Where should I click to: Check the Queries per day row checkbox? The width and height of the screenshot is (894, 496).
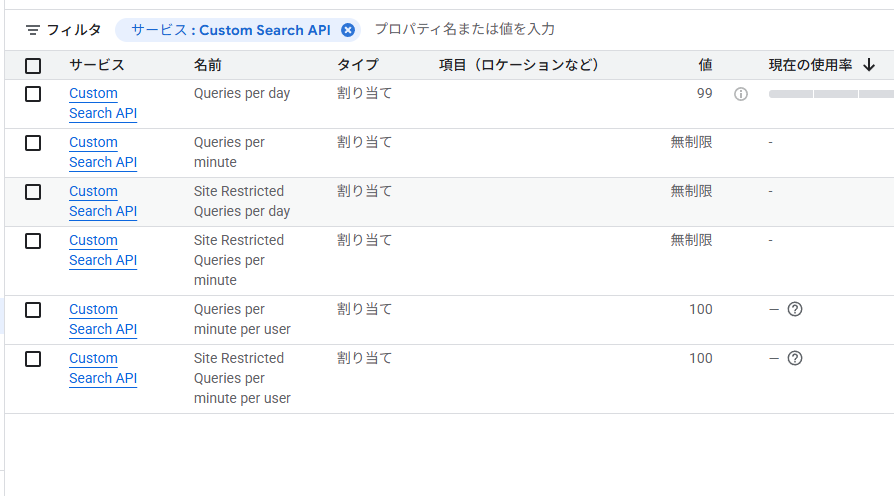click(x=33, y=94)
